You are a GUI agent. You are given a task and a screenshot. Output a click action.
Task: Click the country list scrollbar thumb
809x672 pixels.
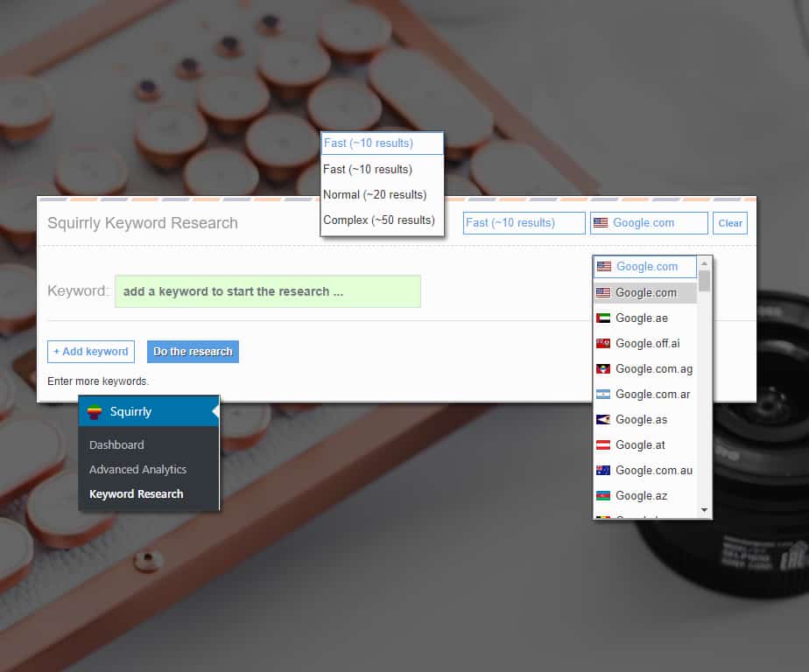click(704, 281)
